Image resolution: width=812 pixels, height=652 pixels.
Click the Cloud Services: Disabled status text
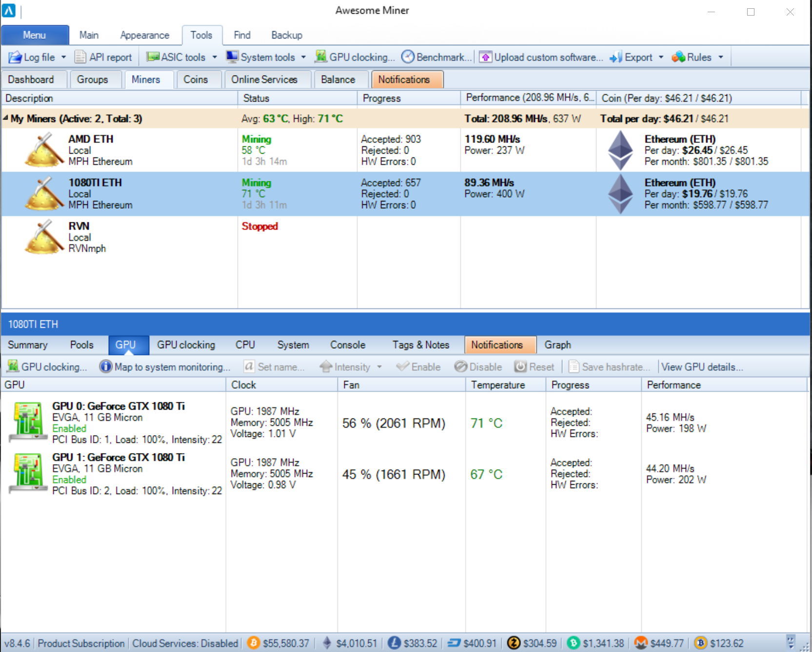tap(185, 643)
